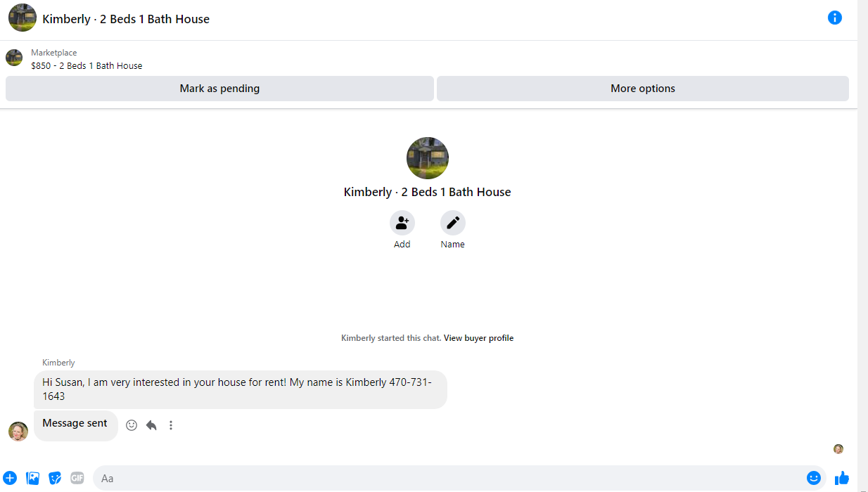Open conversation information via blue info icon

[x=834, y=18]
